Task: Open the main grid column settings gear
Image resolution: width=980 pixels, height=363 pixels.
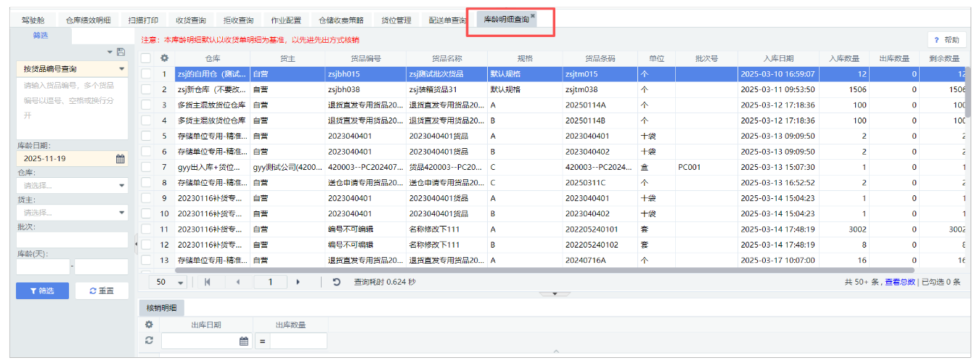Action: coord(164,58)
